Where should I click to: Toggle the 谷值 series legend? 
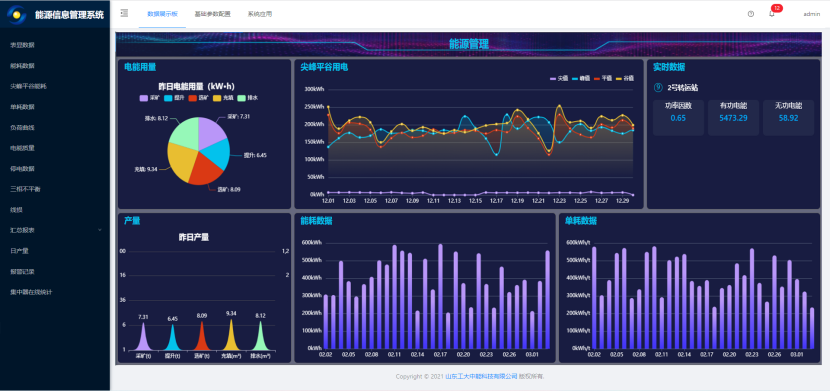(625, 78)
